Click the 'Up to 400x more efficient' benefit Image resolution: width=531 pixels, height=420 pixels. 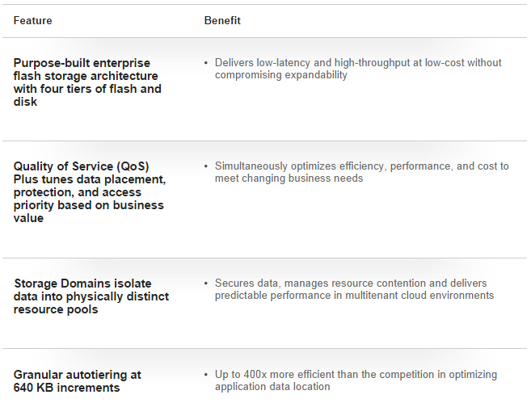coord(356,380)
